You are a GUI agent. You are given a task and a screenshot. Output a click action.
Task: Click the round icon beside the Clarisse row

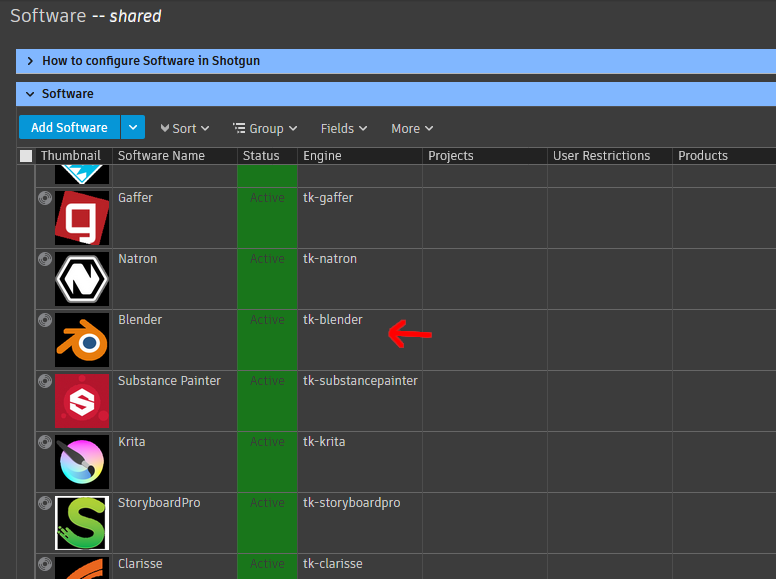pyautogui.click(x=45, y=564)
